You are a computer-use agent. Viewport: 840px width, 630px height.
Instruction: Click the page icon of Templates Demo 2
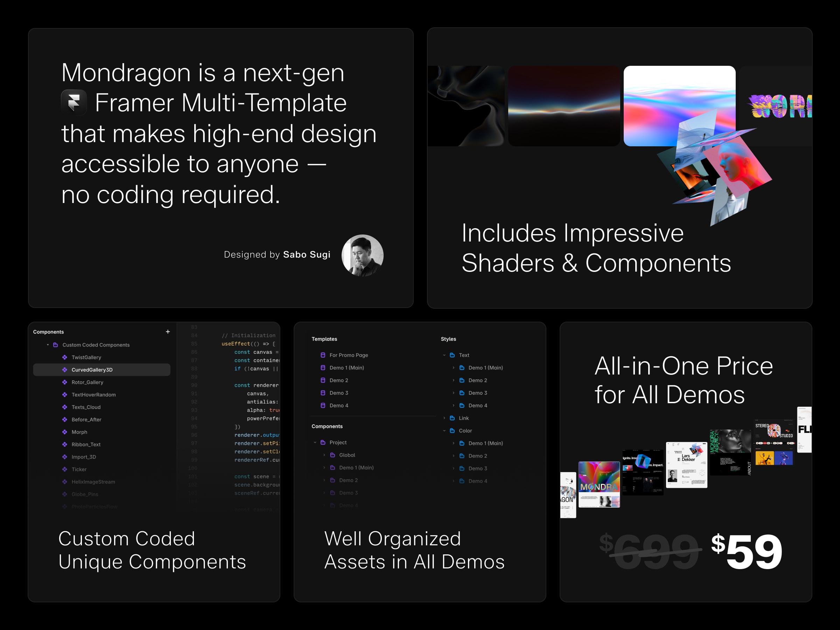323,380
